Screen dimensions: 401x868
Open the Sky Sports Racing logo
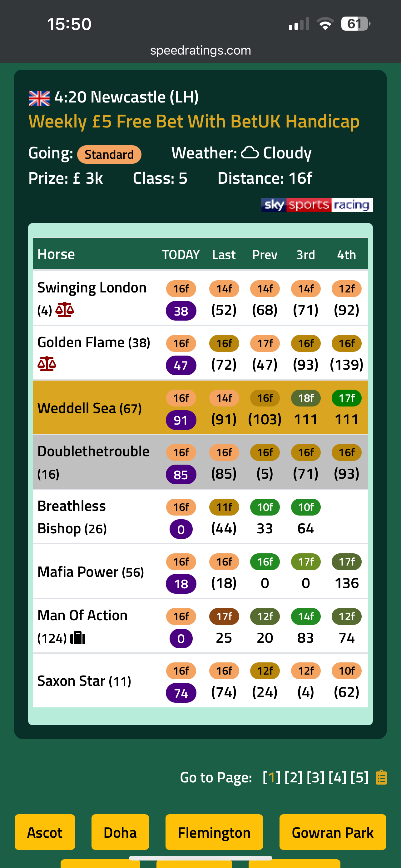pos(317,205)
